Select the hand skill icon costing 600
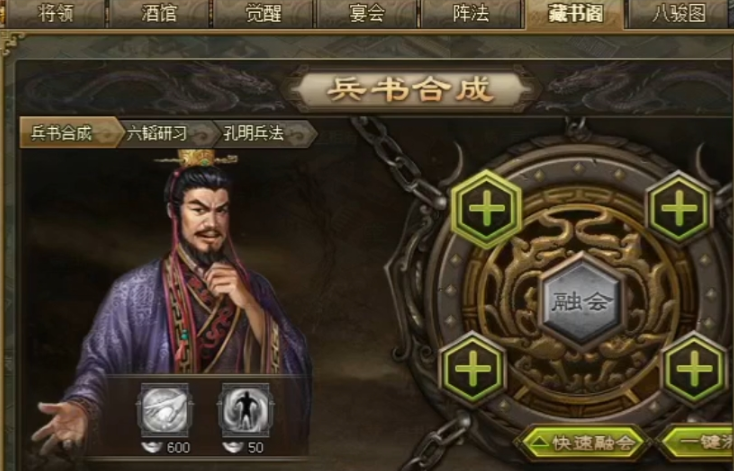 [165, 411]
